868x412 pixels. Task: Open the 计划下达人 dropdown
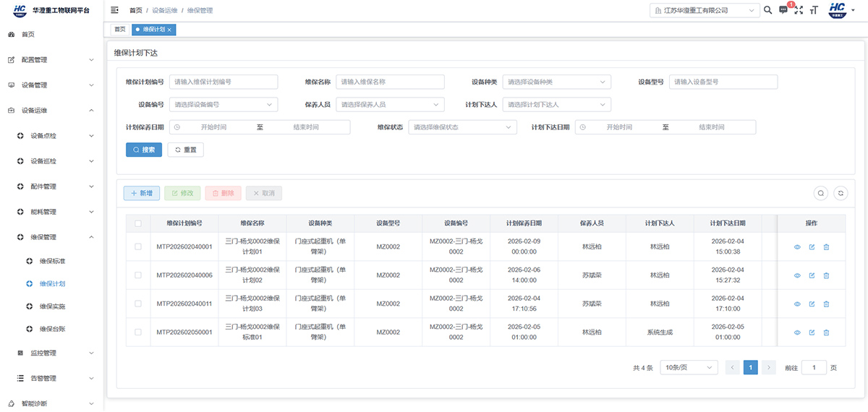(x=557, y=104)
